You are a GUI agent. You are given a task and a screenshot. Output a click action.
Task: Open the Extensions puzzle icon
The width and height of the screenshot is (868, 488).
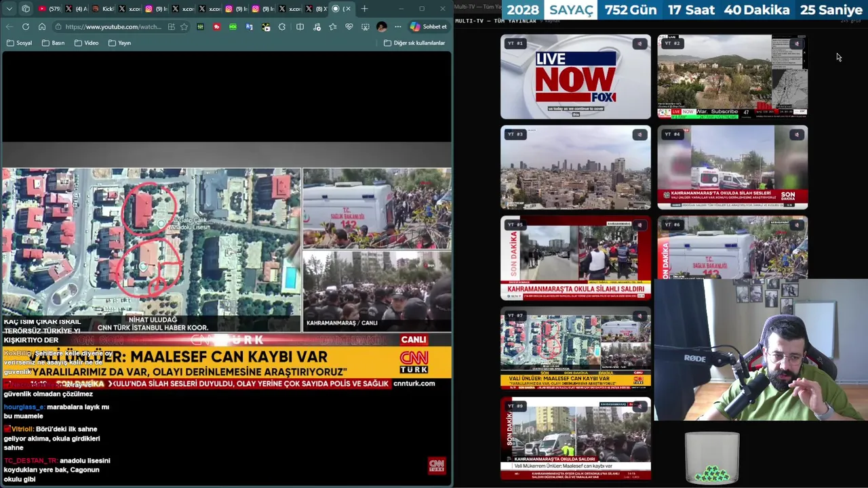(282, 26)
